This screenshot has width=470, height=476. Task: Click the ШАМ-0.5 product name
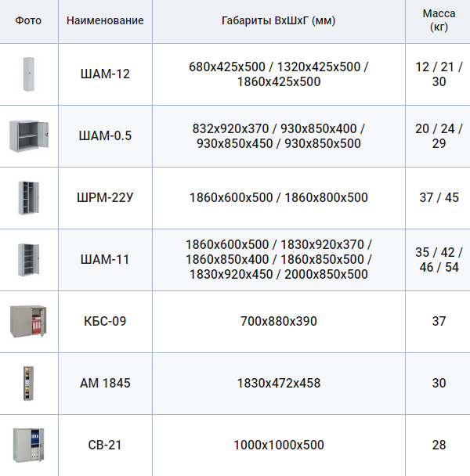[105, 136]
